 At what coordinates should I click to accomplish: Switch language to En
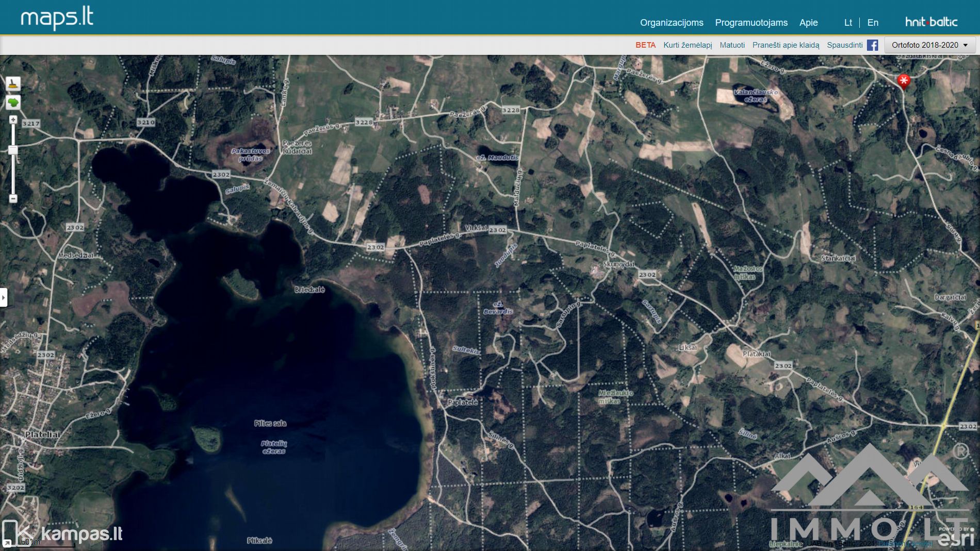coord(873,23)
